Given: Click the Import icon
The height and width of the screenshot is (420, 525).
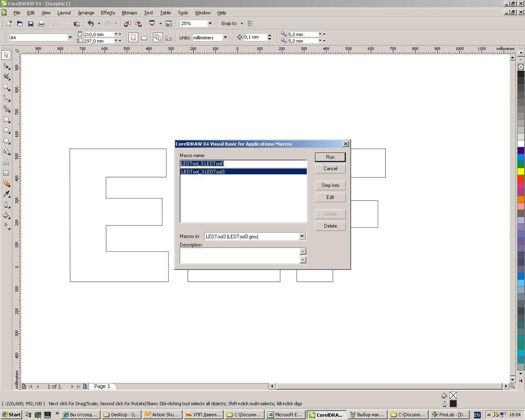Looking at the screenshot, I should click(128, 23).
